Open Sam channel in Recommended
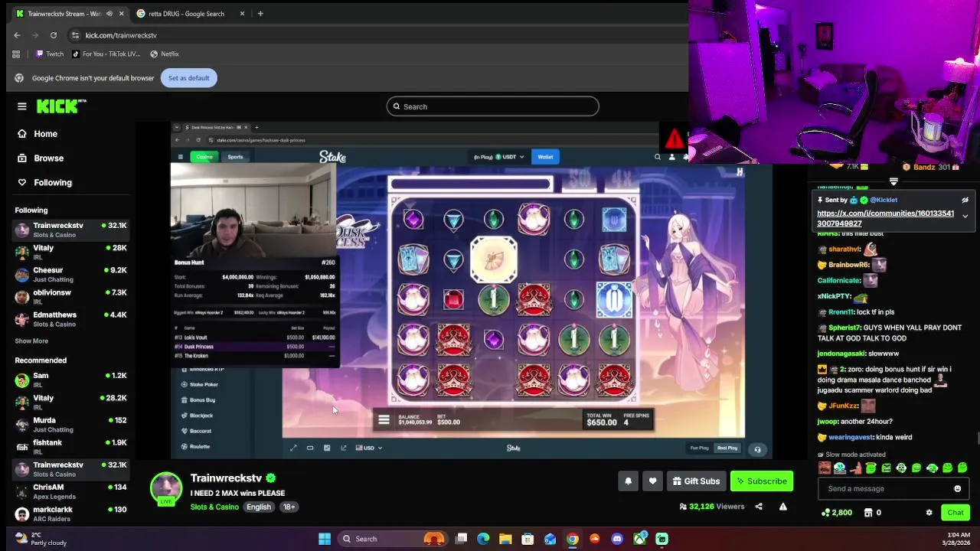The image size is (980, 551). (70, 380)
